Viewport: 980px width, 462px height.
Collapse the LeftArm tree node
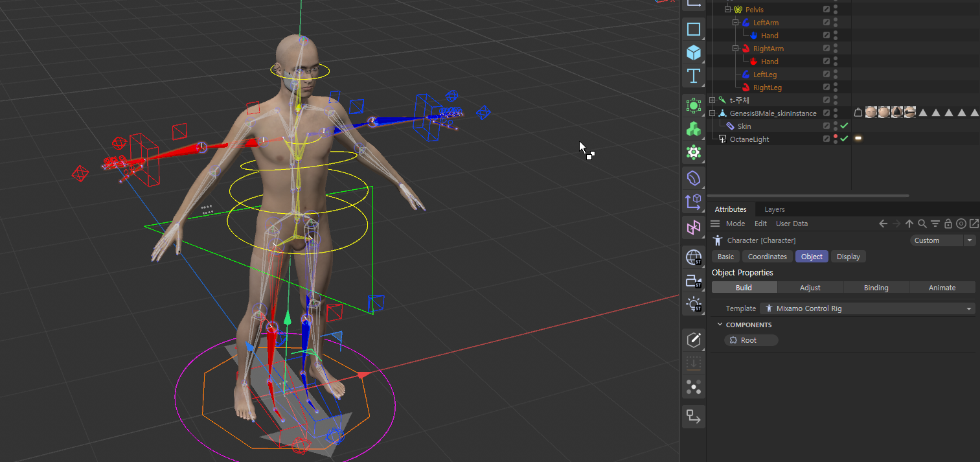736,23
